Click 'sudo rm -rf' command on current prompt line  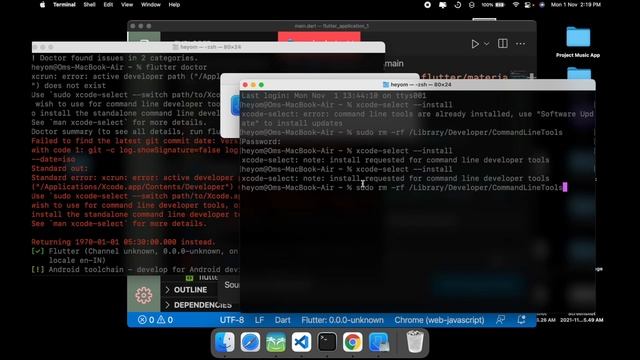[x=459, y=188]
